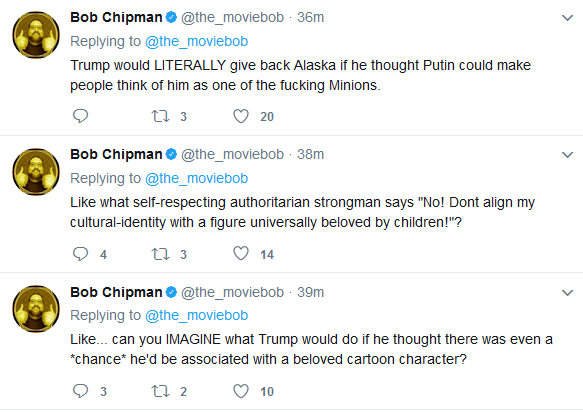View Bob Chipman's avatar on the 39m tweet
The image size is (583, 412).
click(36, 309)
